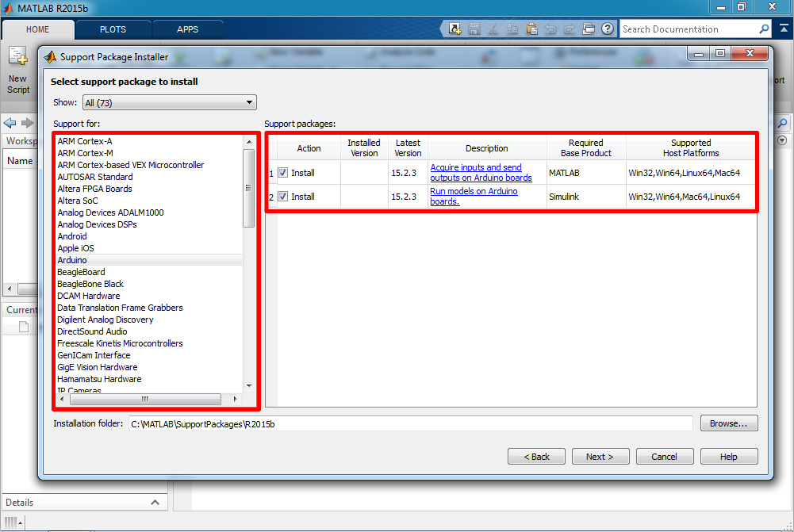This screenshot has height=532, width=794.
Task: Click the < Back button
Action: coord(536,456)
